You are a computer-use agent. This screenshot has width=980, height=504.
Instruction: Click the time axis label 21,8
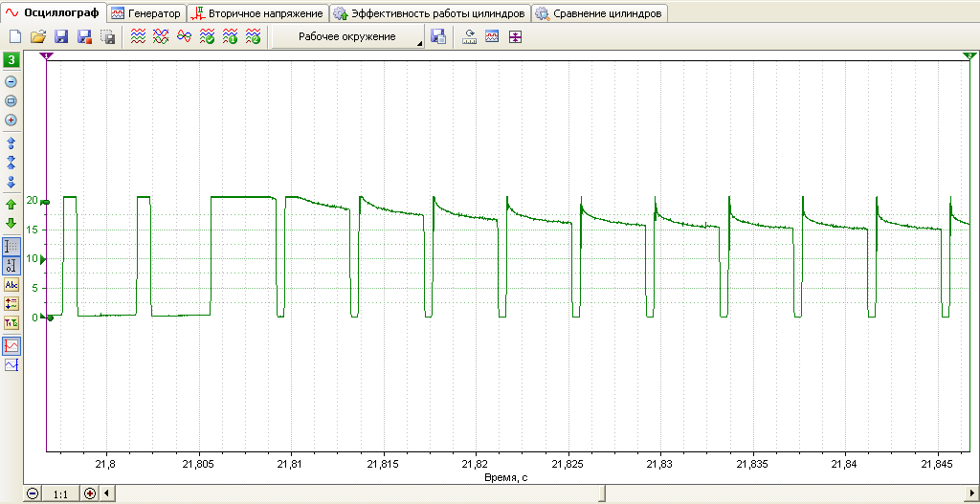[x=105, y=465]
